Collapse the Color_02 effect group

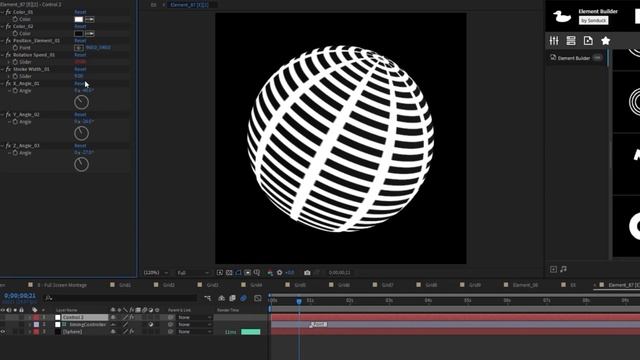(x=2, y=27)
